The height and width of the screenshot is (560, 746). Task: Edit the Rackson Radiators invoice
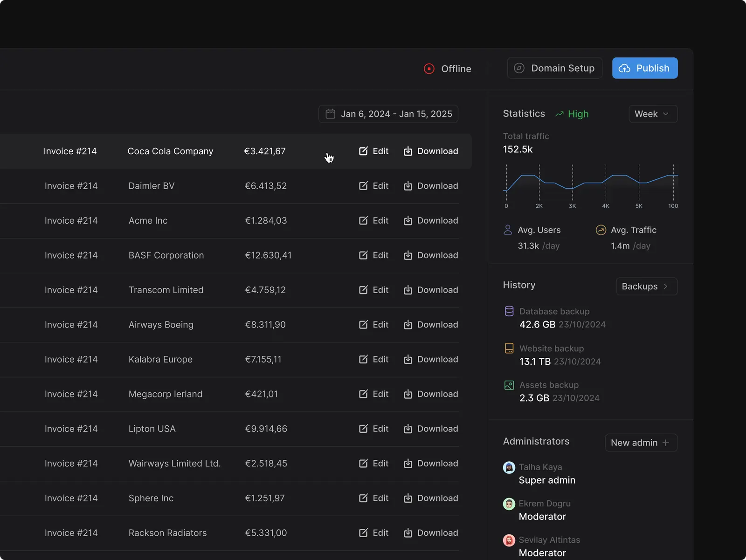373,533
